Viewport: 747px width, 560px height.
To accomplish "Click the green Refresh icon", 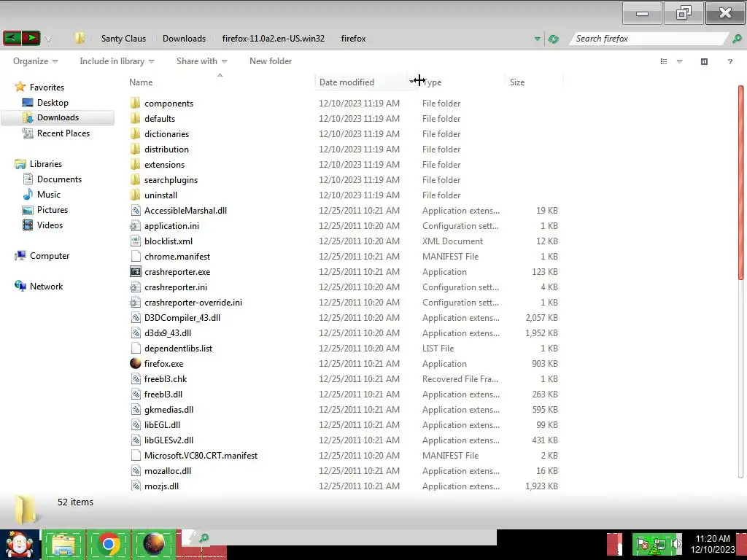I will pos(553,39).
